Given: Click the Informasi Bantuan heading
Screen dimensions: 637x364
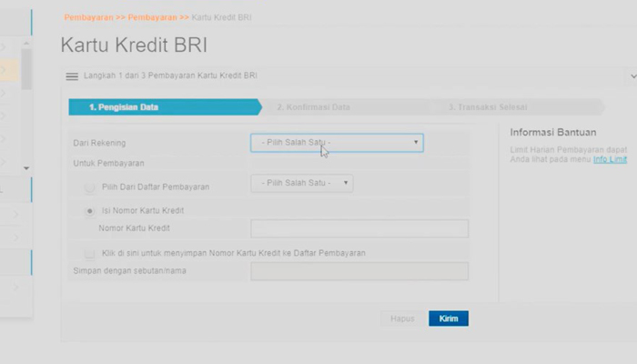Looking at the screenshot, I should [x=553, y=133].
